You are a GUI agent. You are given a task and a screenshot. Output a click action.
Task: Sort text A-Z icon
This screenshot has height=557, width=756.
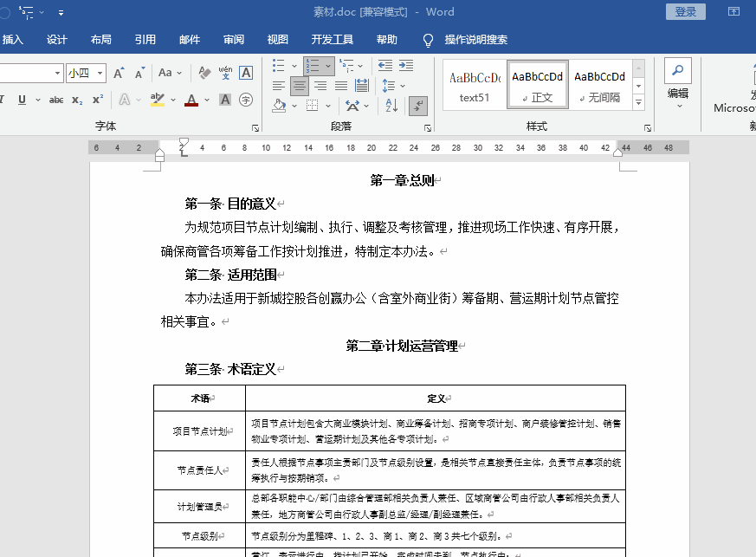(391, 106)
